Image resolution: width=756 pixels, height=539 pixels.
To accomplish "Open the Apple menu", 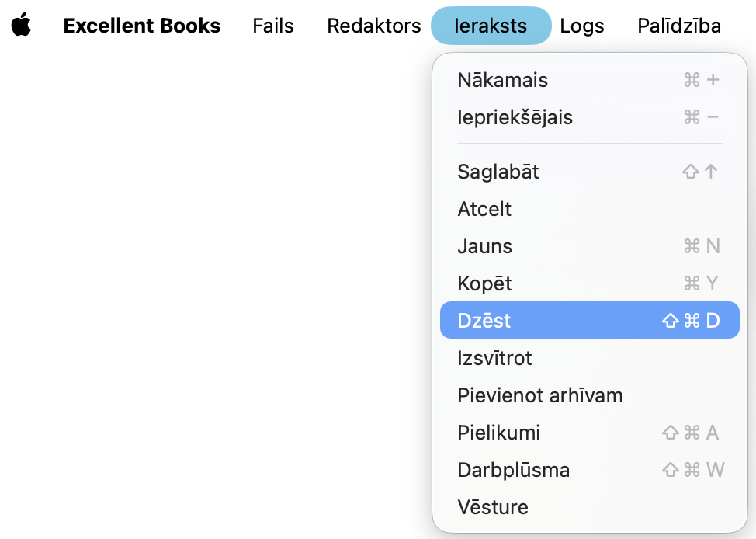I will (22, 26).
